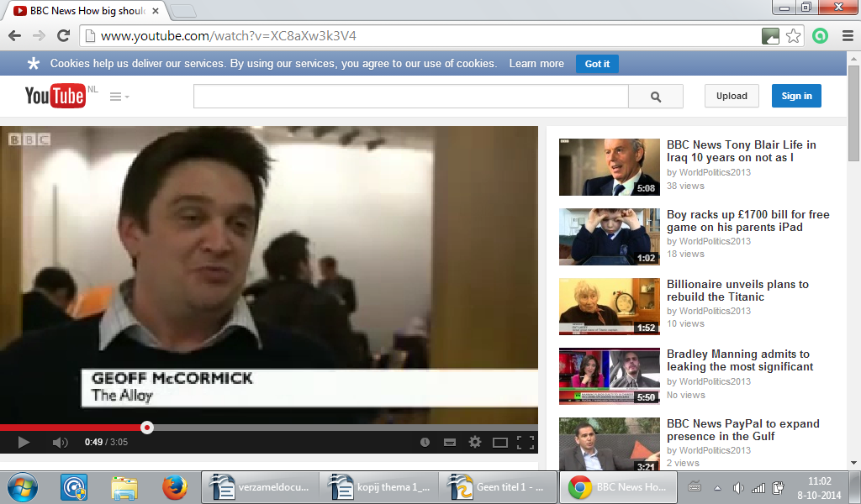Screen dimensions: 861x504
Task: Reload the page with the refresh icon
Action: click(64, 35)
